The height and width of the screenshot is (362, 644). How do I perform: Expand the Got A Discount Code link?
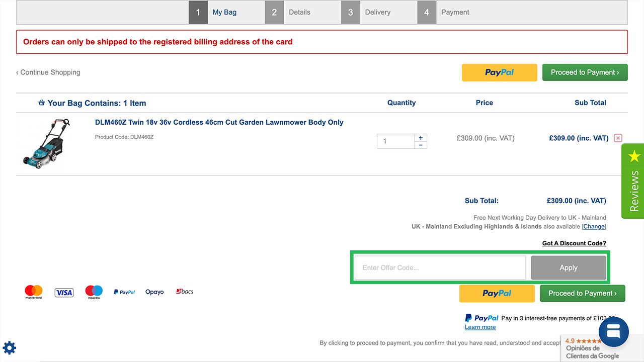pos(574,243)
